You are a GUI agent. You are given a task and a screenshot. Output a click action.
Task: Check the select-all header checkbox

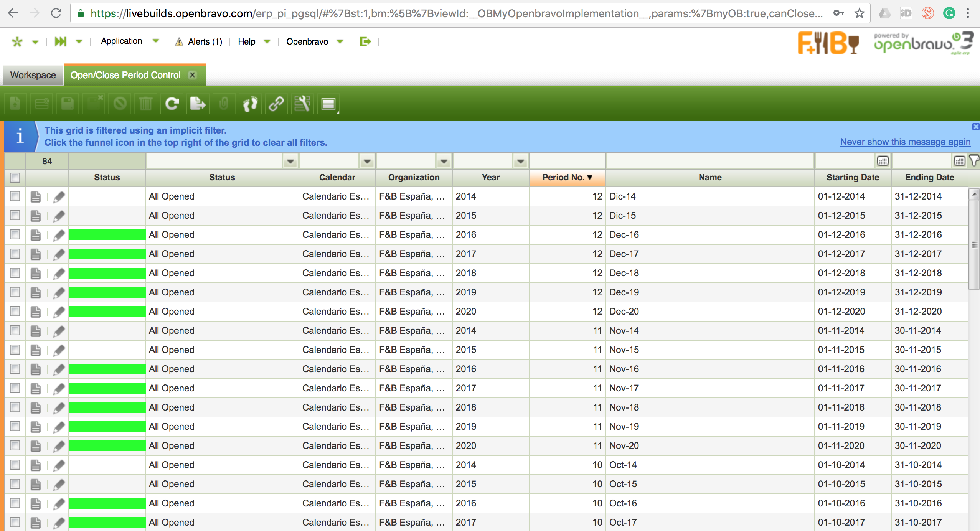[x=15, y=178]
